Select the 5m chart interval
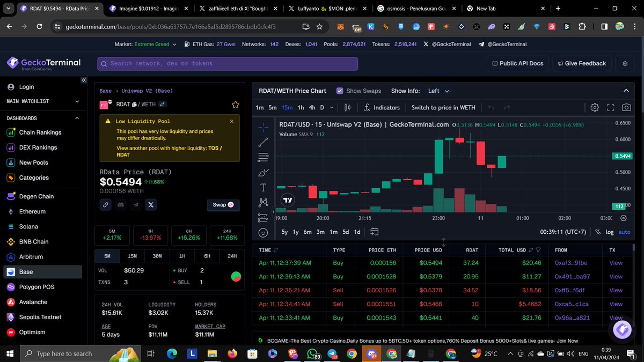The height and width of the screenshot is (362, 644). click(273, 107)
